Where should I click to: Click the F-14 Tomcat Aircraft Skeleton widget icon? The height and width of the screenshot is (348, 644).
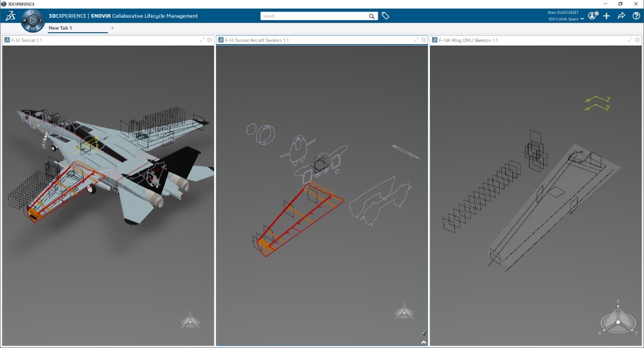221,40
